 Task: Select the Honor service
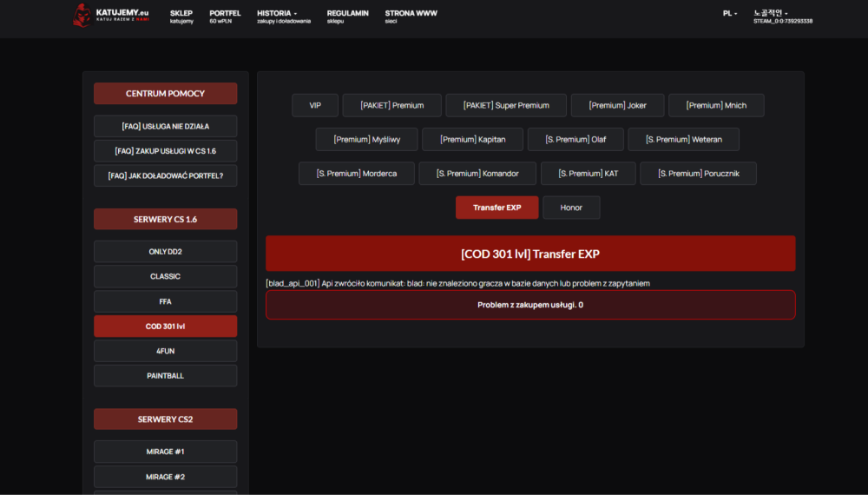[x=571, y=208]
